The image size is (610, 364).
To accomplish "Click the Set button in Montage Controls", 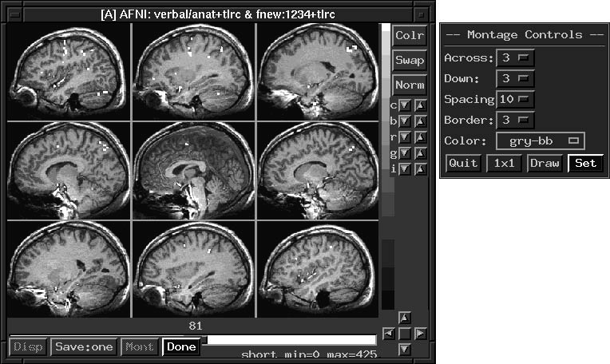I will pyautogui.click(x=585, y=163).
